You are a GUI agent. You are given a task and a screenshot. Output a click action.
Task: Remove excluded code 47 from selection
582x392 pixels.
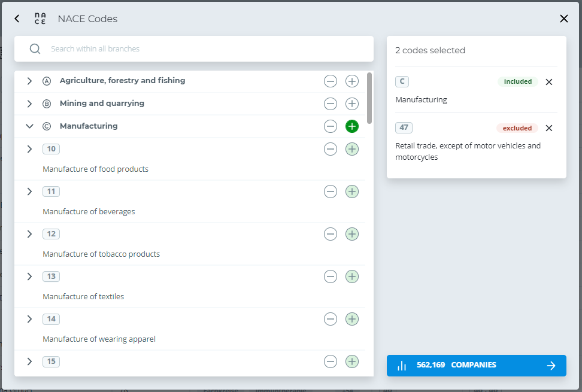click(549, 128)
